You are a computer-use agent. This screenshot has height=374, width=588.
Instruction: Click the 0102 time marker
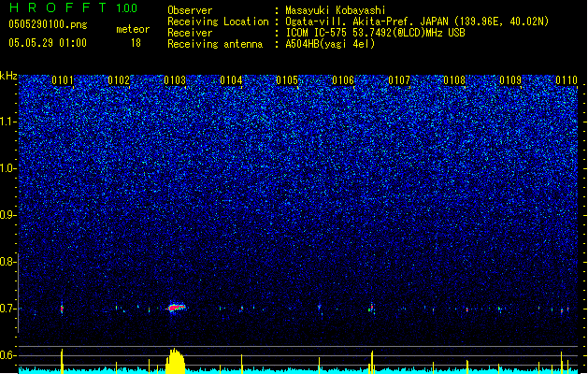[119, 80]
